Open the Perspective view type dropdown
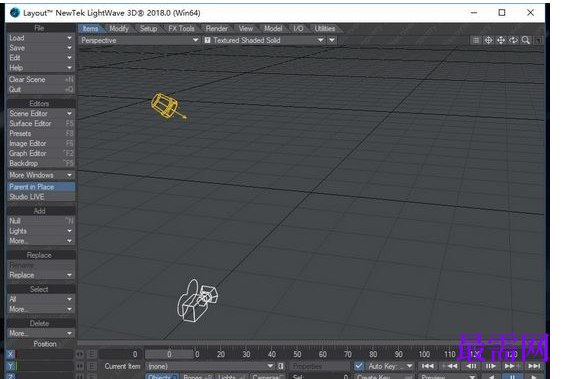568x379 pixels. tap(139, 40)
